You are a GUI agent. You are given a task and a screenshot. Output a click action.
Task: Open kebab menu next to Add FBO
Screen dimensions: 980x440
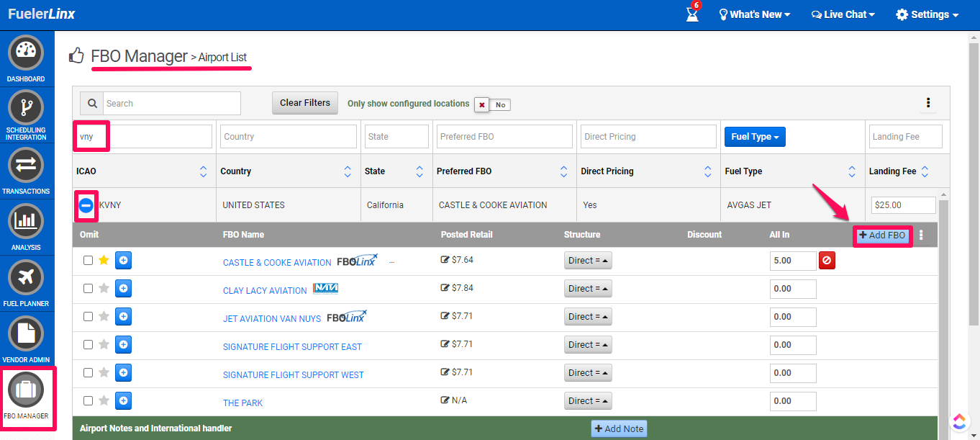click(922, 235)
